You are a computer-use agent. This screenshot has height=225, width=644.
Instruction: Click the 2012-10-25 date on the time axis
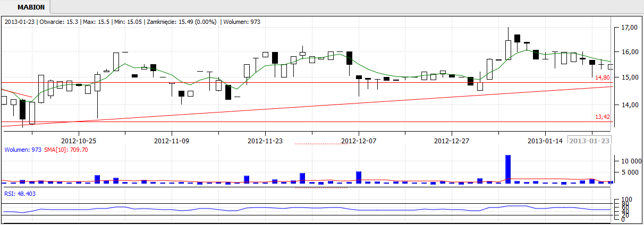[x=79, y=141]
